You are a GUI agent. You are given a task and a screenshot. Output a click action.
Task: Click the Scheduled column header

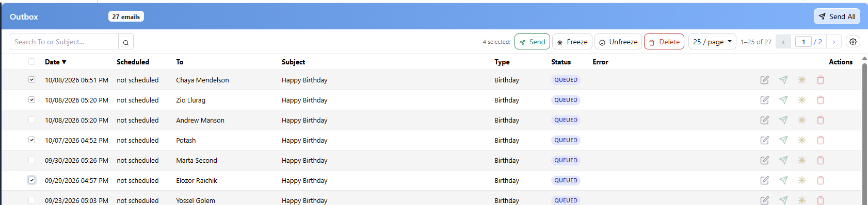(x=133, y=62)
